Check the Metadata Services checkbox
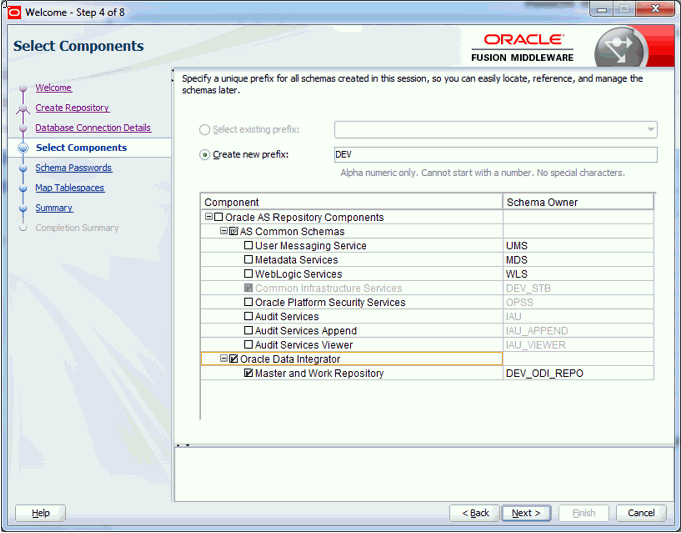681x533 pixels. point(248,260)
